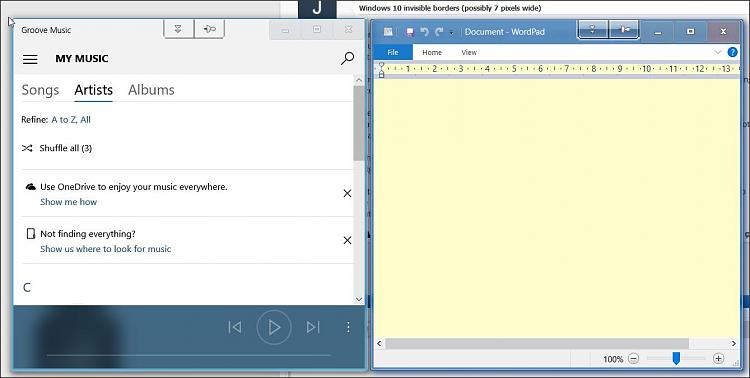
Task: Click the scroll right arrow in WordPad
Action: pyautogui.click(x=734, y=344)
